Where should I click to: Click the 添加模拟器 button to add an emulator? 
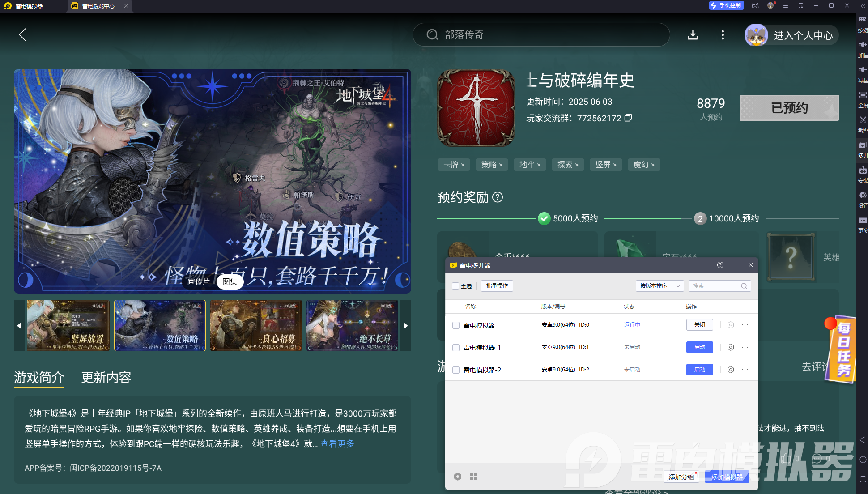[727, 477]
